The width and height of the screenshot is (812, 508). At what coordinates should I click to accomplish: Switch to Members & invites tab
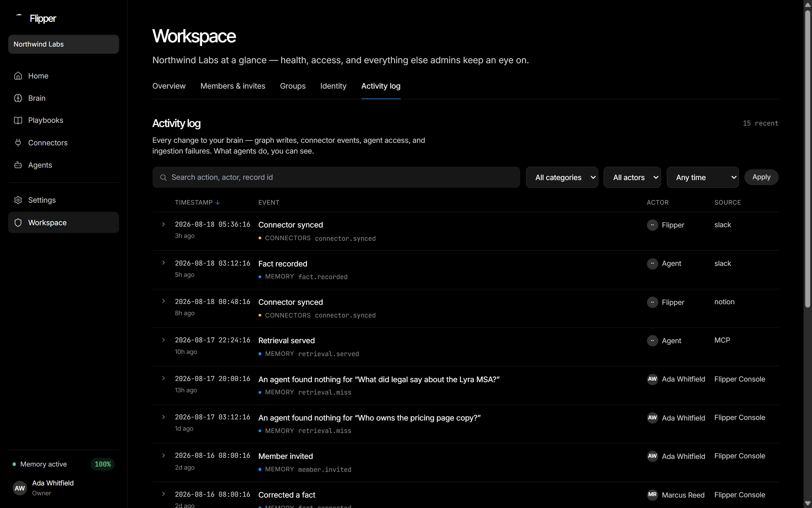pos(233,86)
